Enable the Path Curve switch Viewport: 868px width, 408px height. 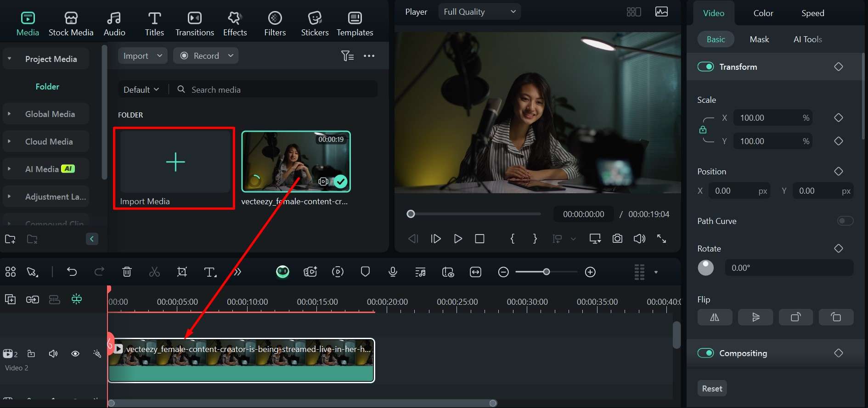845,221
